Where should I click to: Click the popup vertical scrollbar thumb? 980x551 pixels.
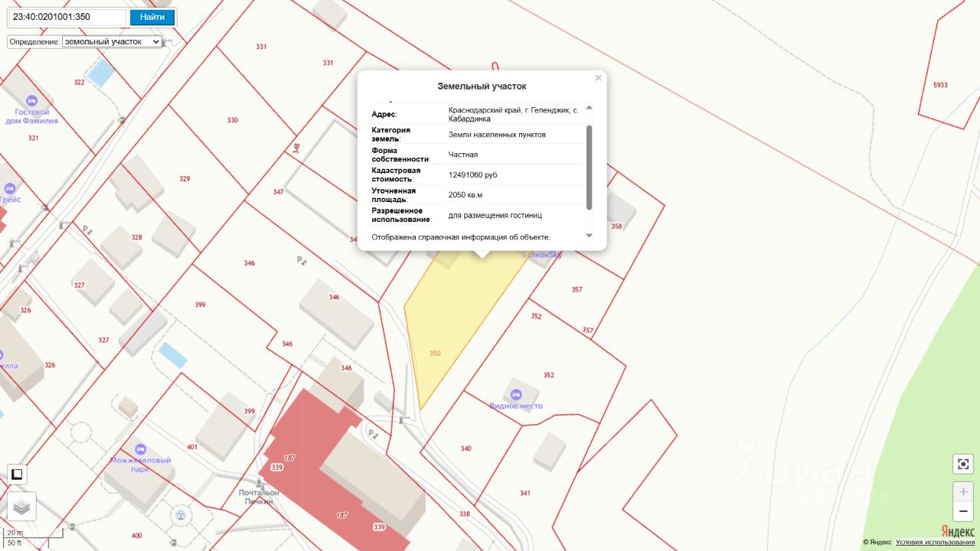pyautogui.click(x=589, y=167)
